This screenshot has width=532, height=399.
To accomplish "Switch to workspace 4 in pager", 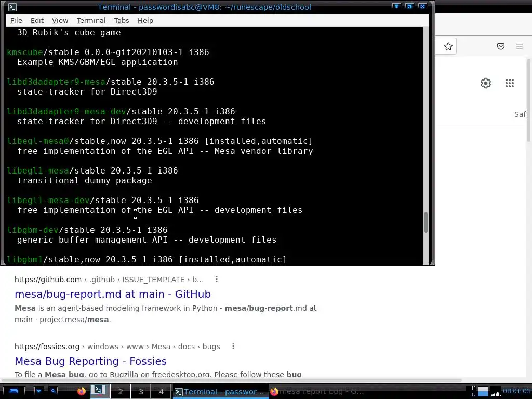I will click(161, 392).
